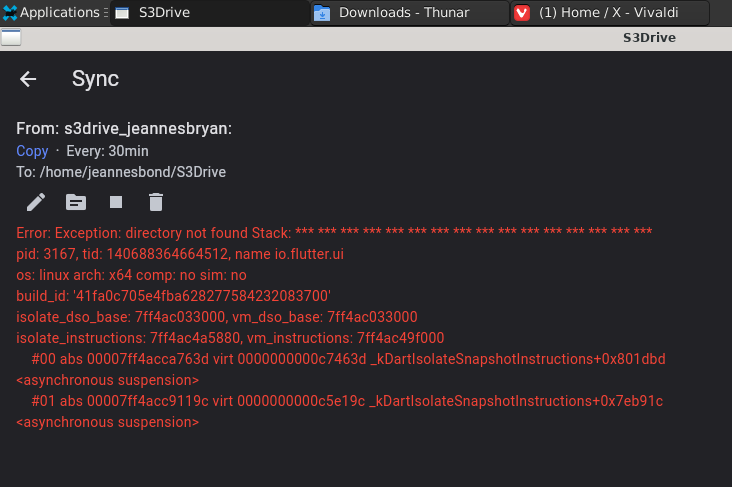The image size is (732, 487).
Task: Click the blue Copy link
Action: [32, 151]
